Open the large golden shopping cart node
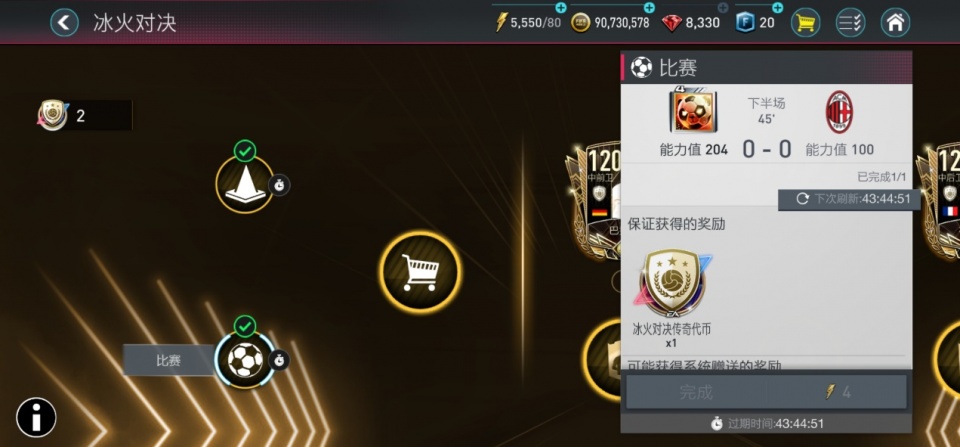960x447 pixels. pyautogui.click(x=420, y=271)
